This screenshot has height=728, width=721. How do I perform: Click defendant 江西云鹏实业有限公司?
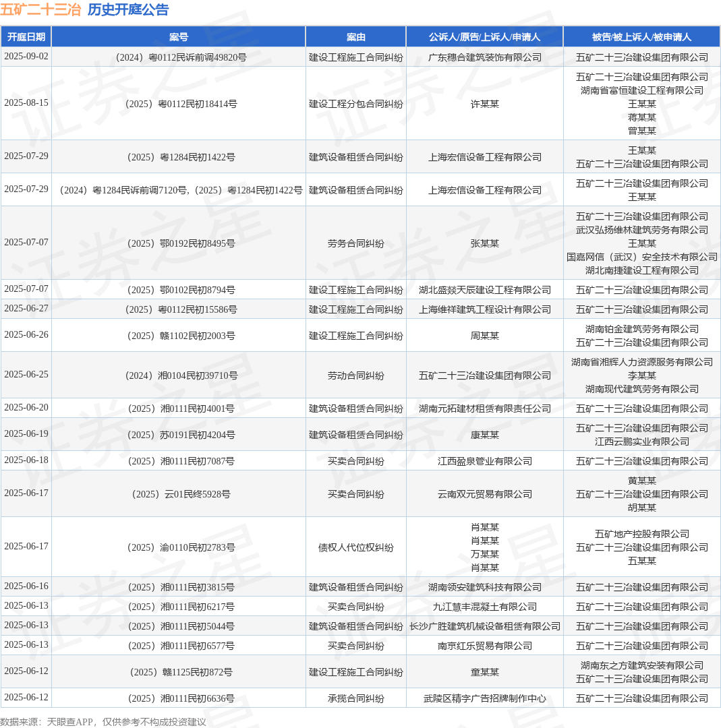(641, 442)
